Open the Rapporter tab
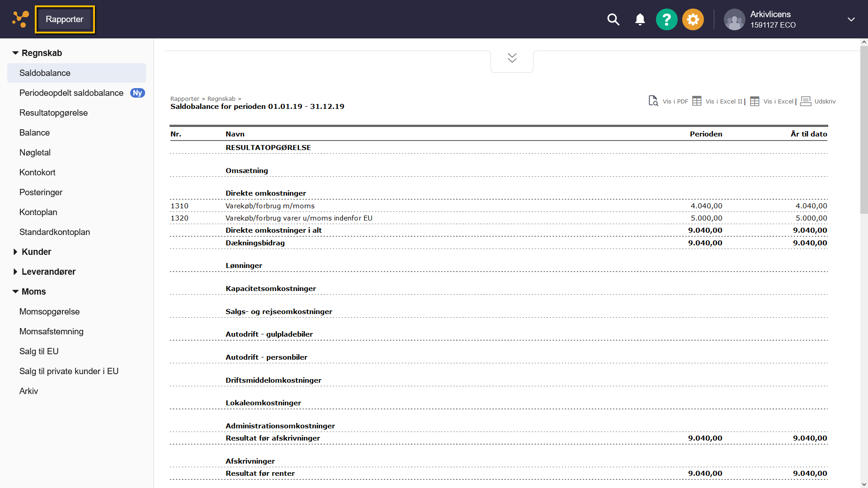Screen dimensions: 868x488 pyautogui.click(x=65, y=19)
